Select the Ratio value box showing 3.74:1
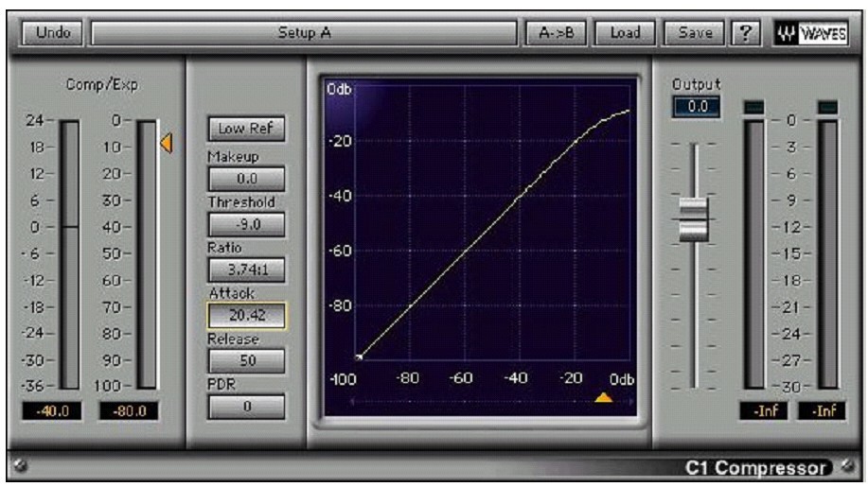Screen dimensions: 868x487 pyautogui.click(x=245, y=270)
